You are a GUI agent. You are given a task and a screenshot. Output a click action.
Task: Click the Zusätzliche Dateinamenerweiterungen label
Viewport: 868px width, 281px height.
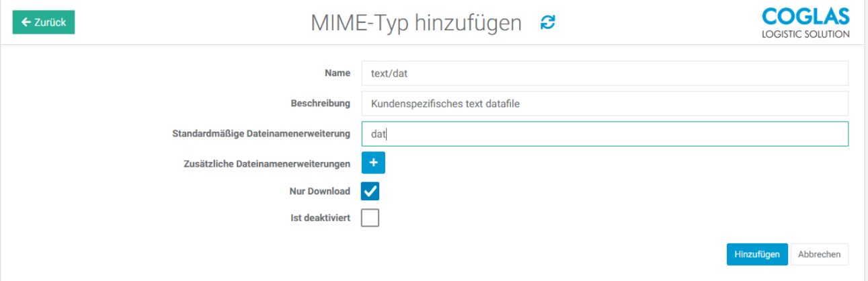tap(266, 163)
